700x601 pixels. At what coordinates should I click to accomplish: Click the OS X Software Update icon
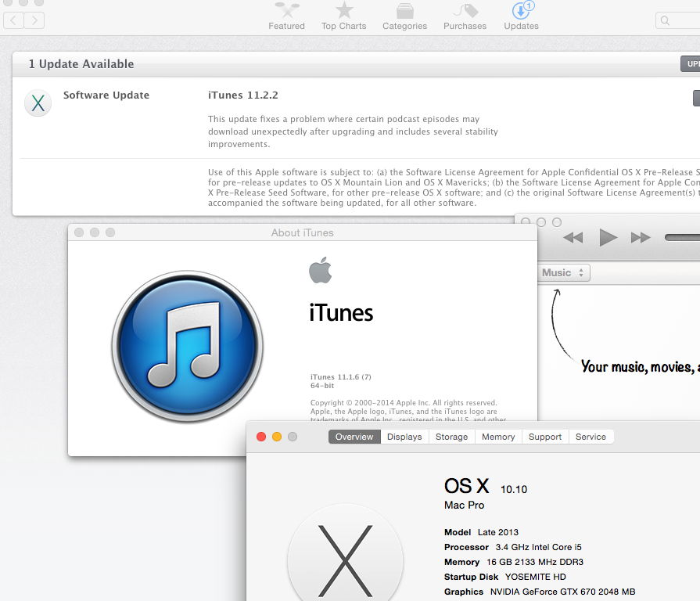point(38,103)
